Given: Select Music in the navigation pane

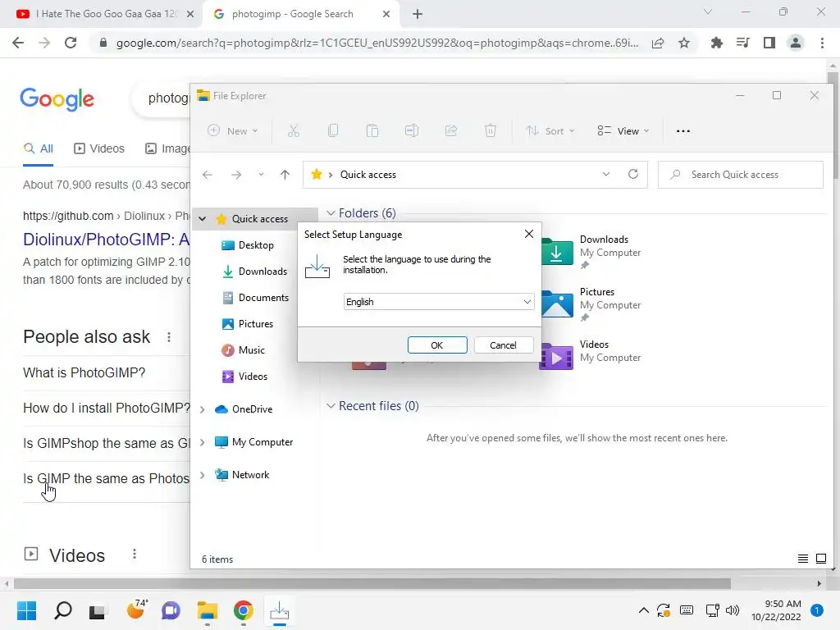Looking at the screenshot, I should (x=251, y=349).
